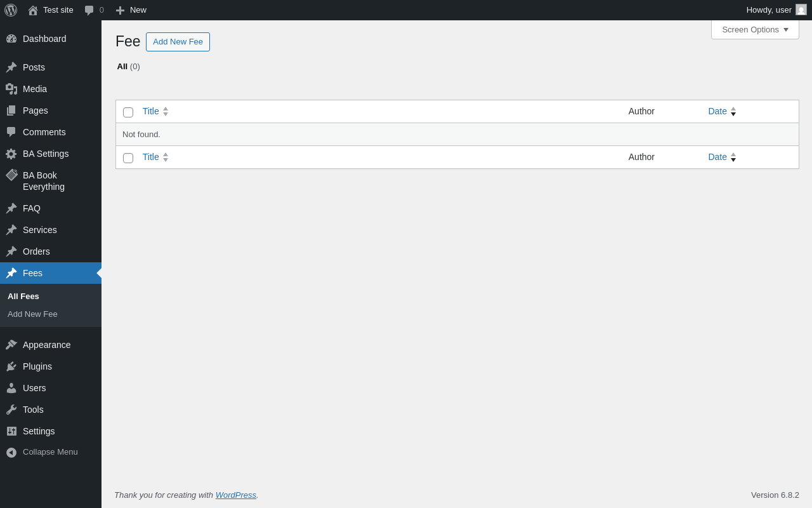Click the Tools wrench icon
The height and width of the screenshot is (508, 812).
[11, 410]
